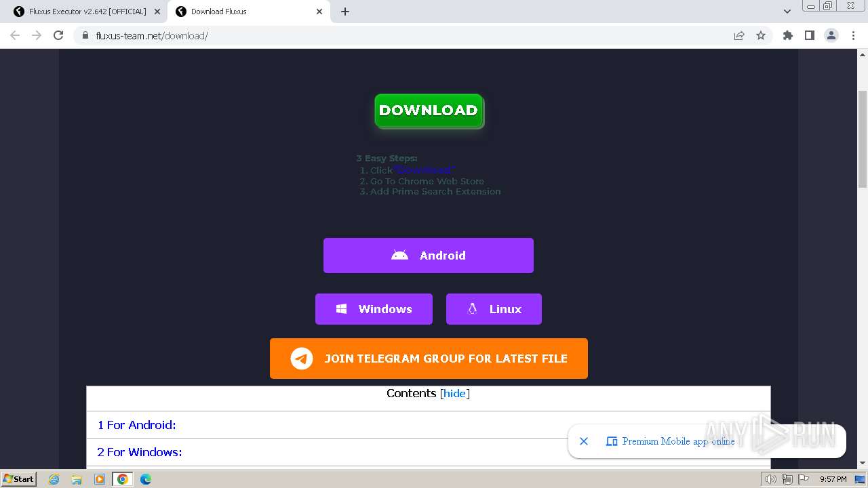
Task: Click the Windows logo icon
Action: point(342,309)
